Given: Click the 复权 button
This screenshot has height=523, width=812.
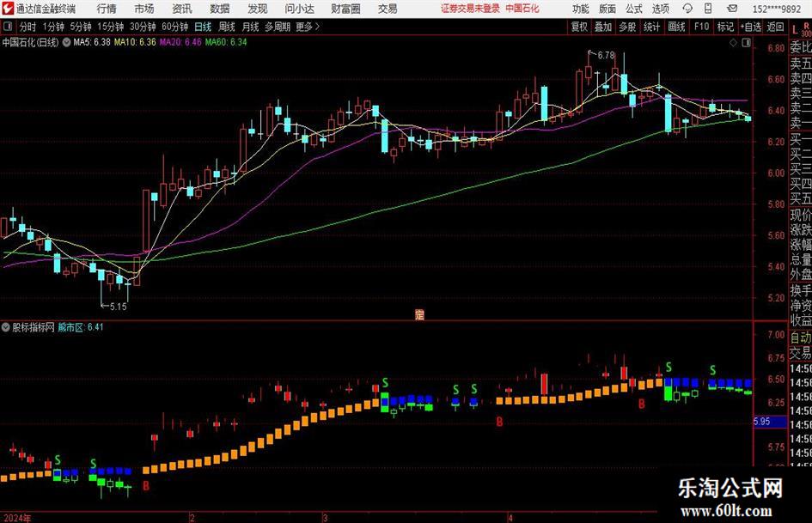Looking at the screenshot, I should point(579,27).
